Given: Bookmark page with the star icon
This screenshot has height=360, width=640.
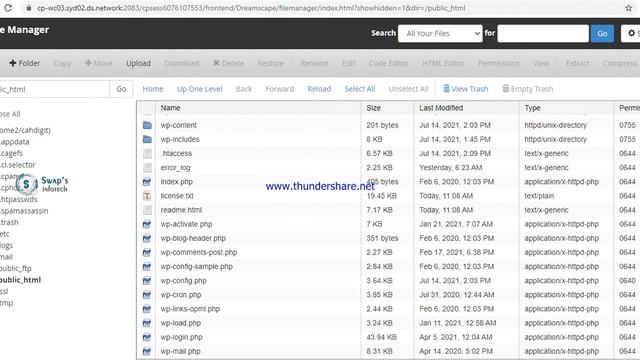Looking at the screenshot, I should 629,8.
